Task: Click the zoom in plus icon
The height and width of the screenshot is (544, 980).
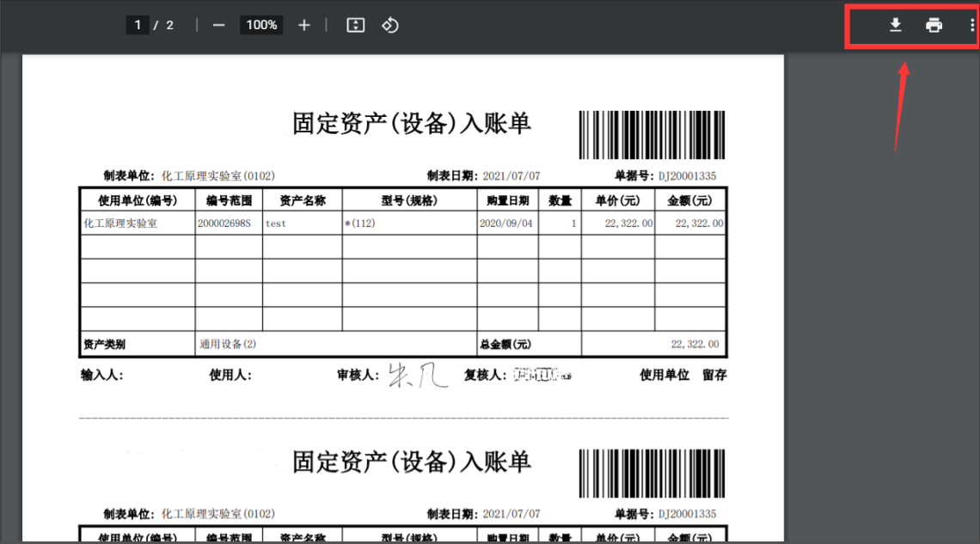Action: (303, 25)
